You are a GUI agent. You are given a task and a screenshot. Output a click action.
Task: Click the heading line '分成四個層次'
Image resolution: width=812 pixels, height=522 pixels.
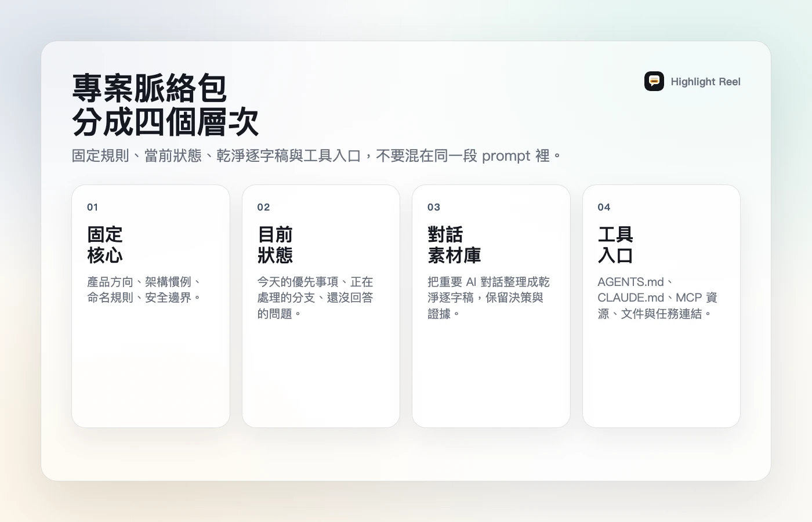(165, 122)
